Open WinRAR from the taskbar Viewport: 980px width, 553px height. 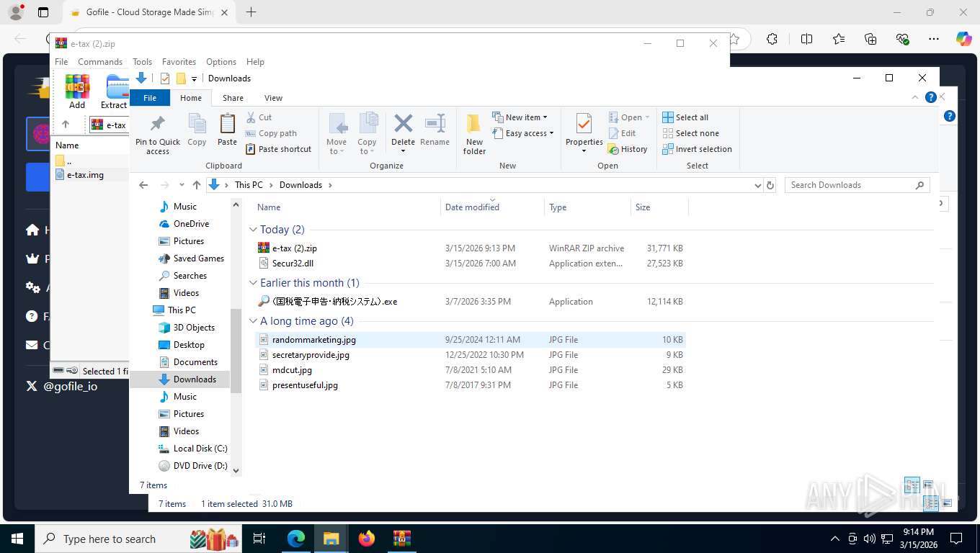click(x=401, y=538)
